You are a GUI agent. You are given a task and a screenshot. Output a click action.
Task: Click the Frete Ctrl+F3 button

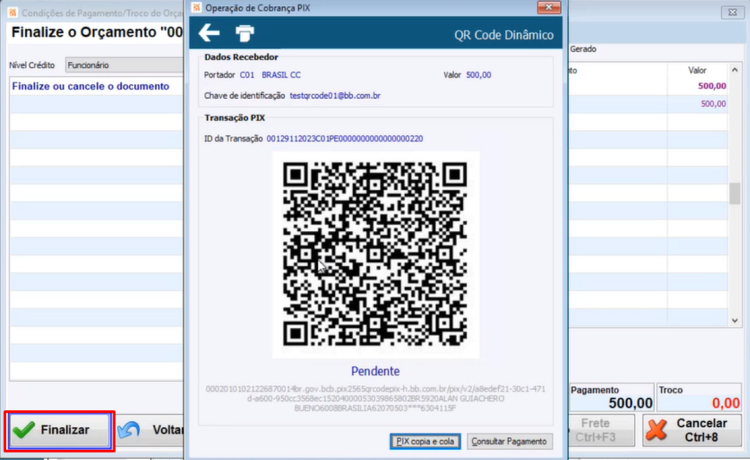pos(601,430)
